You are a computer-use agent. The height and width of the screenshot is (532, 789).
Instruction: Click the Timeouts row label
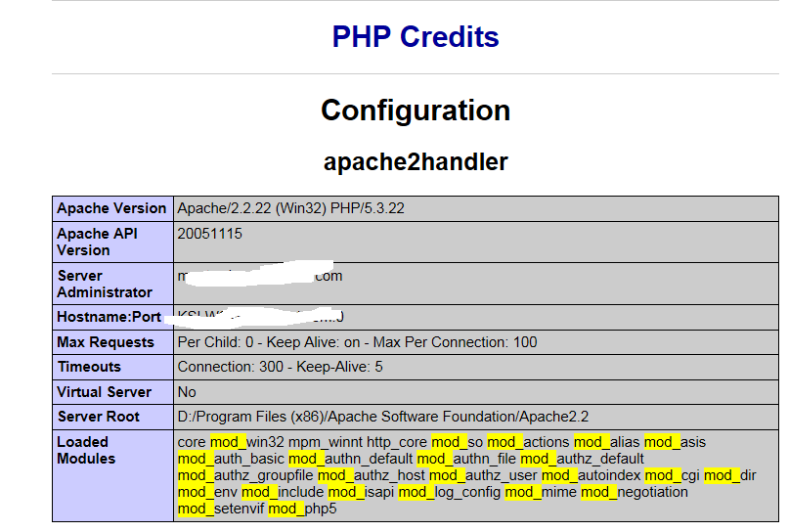[89, 367]
